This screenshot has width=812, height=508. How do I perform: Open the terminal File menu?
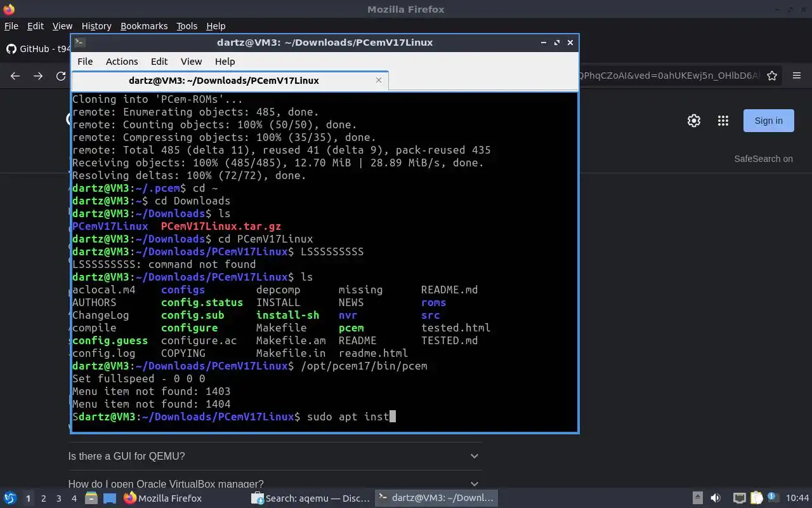(85, 62)
